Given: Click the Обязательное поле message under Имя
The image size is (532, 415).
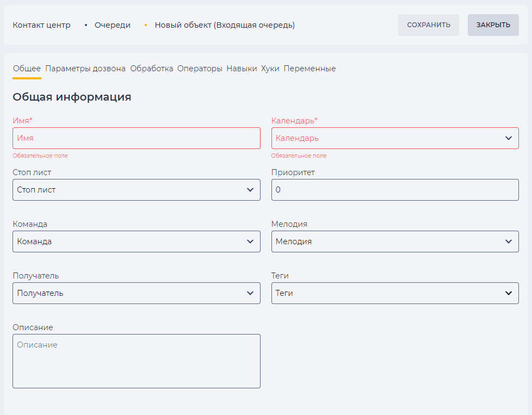Looking at the screenshot, I should coord(40,156).
